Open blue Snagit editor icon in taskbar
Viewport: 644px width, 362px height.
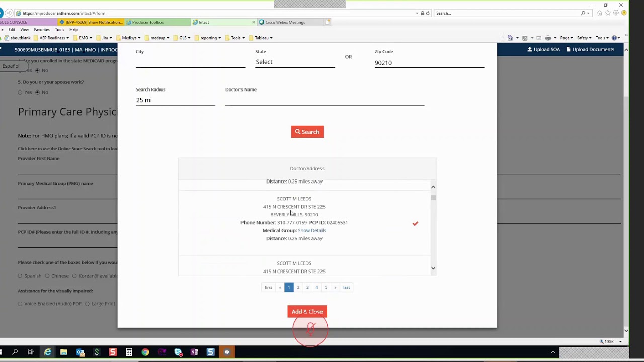(x=210, y=352)
